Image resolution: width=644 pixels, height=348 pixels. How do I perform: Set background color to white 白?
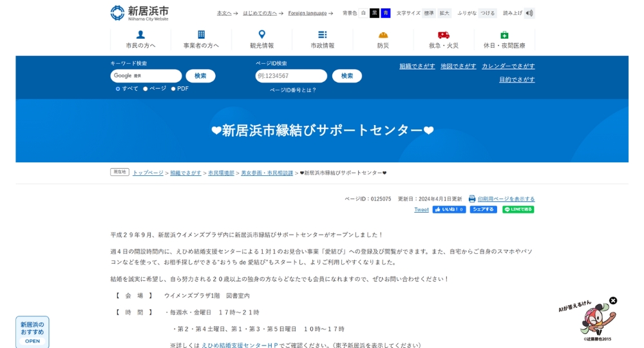(363, 13)
